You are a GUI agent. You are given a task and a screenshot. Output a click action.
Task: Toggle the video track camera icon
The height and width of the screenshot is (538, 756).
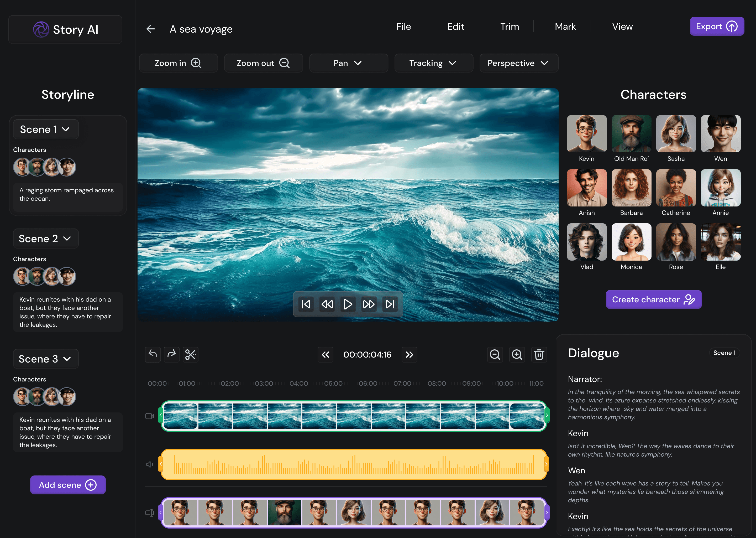(150, 416)
